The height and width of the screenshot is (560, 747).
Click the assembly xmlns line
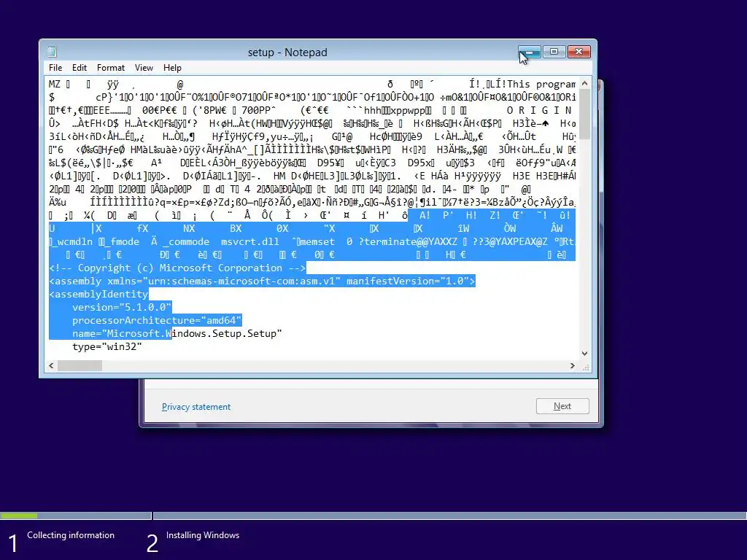coord(262,281)
